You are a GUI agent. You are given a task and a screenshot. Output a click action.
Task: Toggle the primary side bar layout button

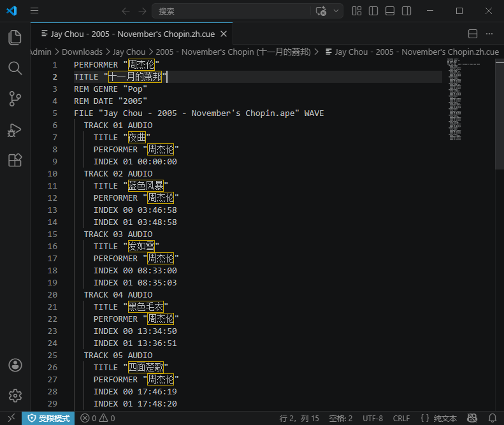pyautogui.click(x=373, y=11)
